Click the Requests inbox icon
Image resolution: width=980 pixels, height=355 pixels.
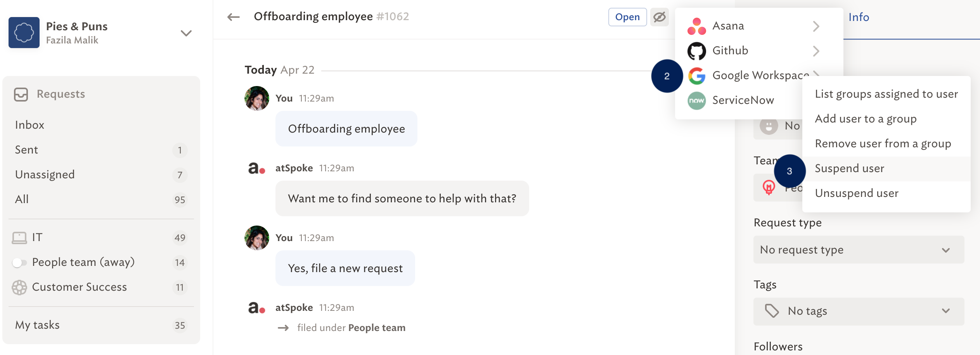tap(21, 94)
